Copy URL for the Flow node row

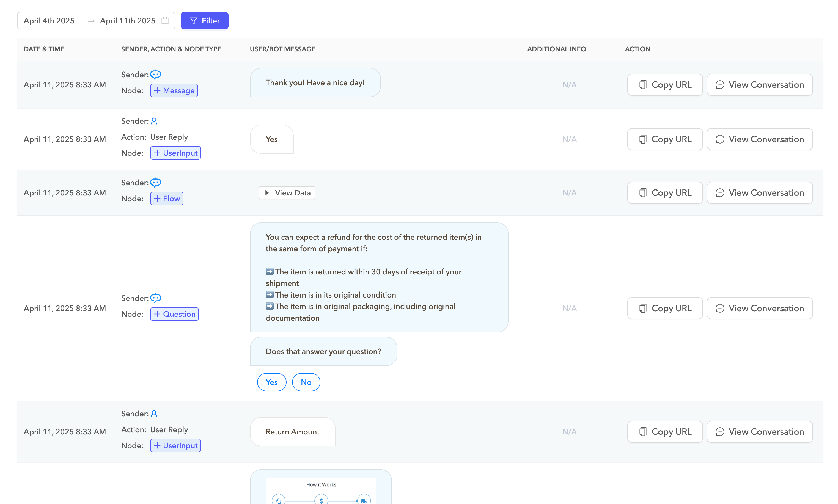[665, 193]
